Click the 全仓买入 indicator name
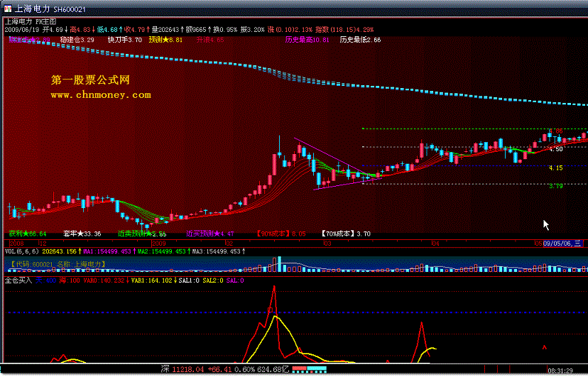 [18, 280]
